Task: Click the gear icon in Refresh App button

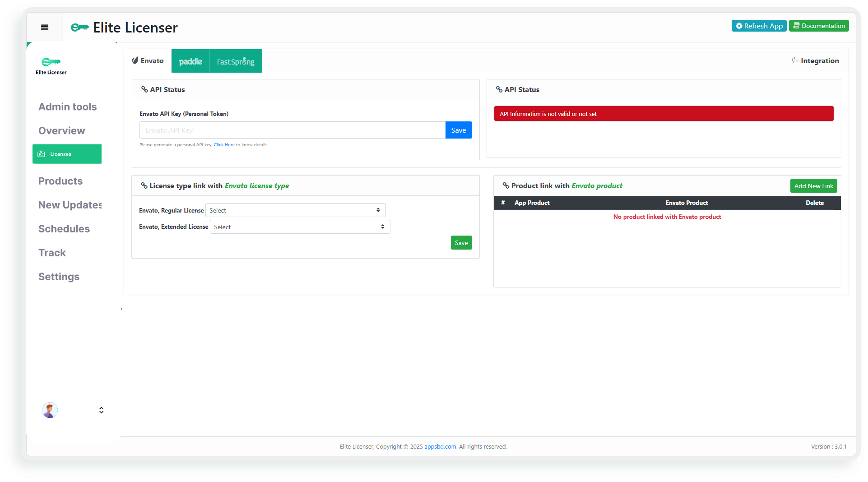Action: point(739,26)
